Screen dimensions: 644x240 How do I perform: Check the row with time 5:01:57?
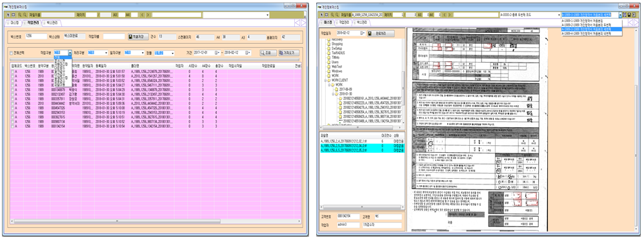pos(12,72)
